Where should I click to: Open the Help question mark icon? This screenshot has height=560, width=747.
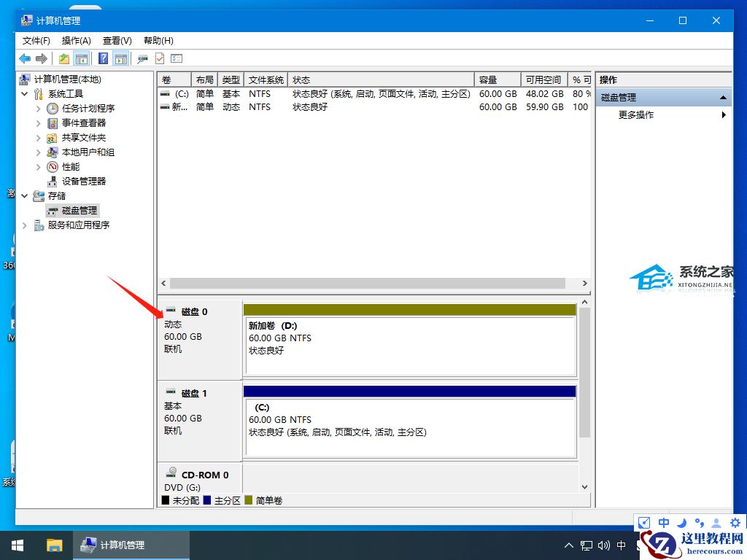click(x=103, y=58)
